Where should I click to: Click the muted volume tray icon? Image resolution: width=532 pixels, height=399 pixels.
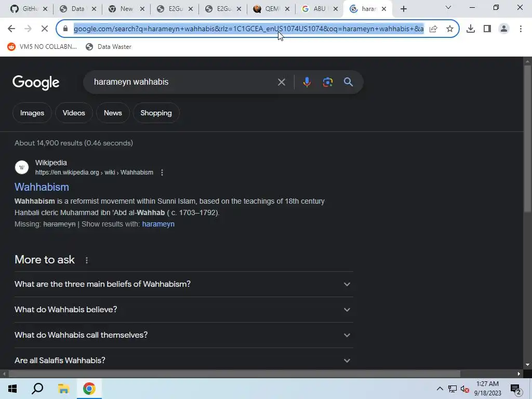[x=465, y=389]
